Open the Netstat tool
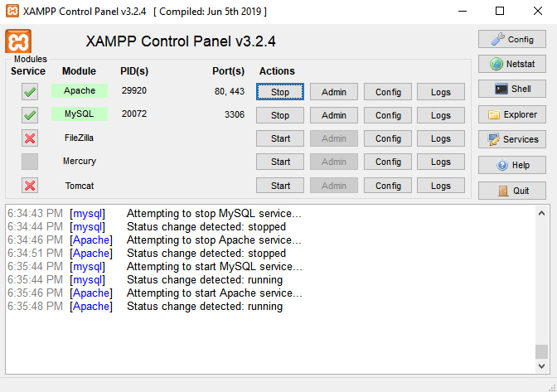The height and width of the screenshot is (392, 557). (511, 64)
